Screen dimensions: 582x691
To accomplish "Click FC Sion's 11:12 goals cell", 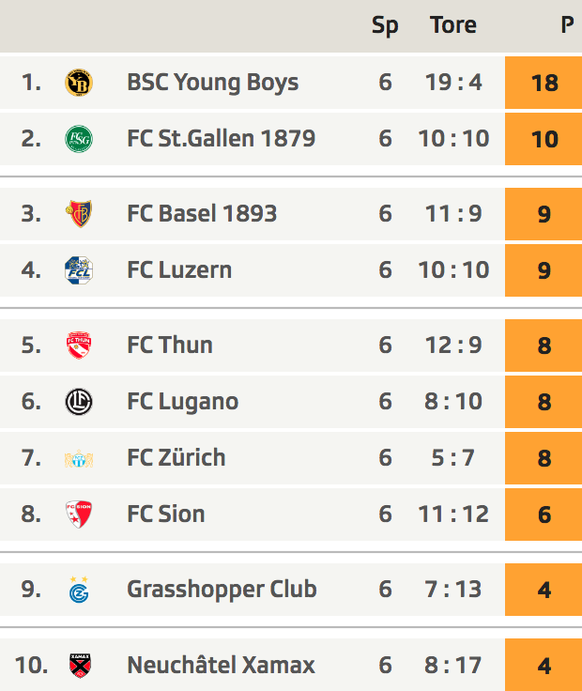I will tap(453, 514).
